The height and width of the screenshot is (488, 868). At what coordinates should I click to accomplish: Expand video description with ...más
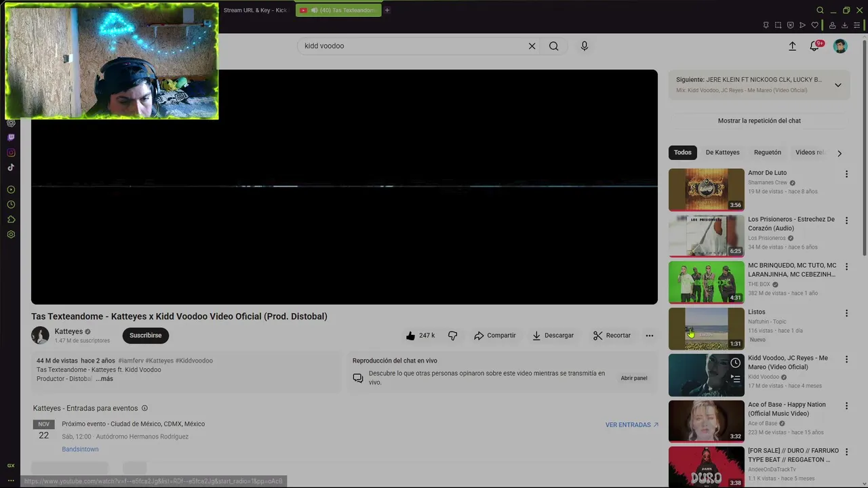(104, 379)
